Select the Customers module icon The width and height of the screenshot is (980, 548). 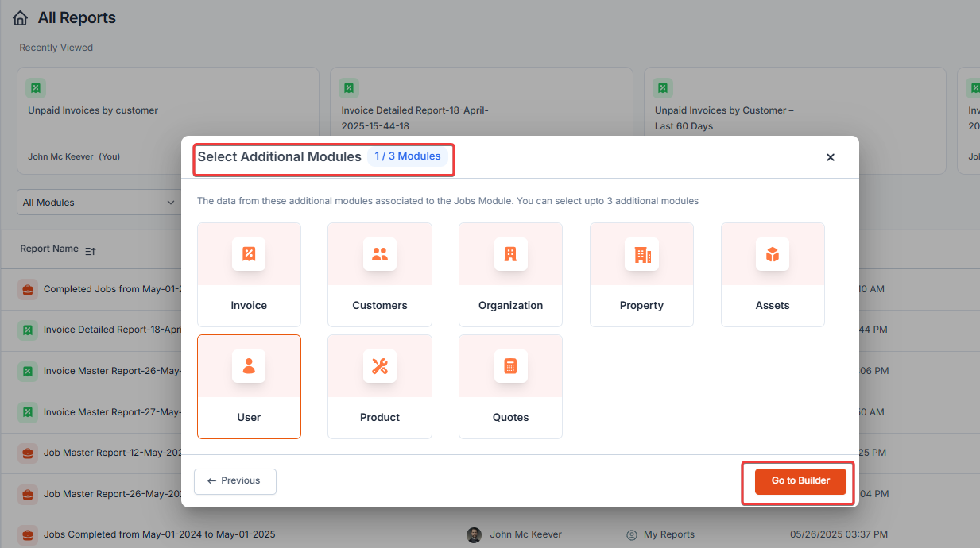(x=380, y=254)
